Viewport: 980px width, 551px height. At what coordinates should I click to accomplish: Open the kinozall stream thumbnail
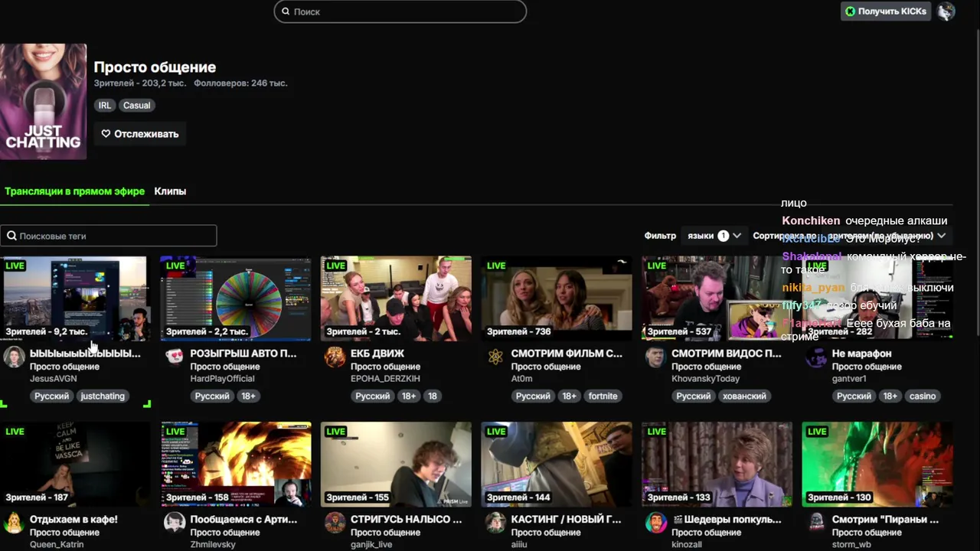717,464
